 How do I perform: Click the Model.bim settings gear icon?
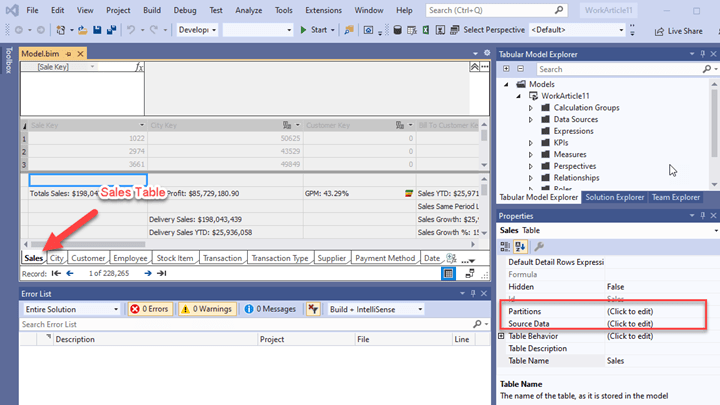[x=487, y=53]
